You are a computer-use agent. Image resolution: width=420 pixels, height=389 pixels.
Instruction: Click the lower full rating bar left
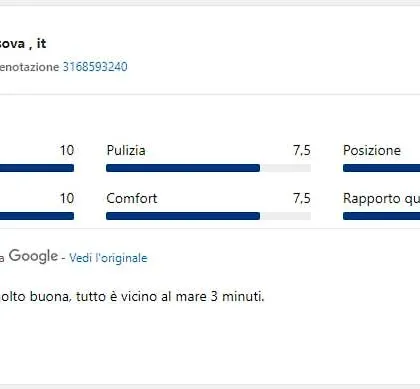[37, 216]
